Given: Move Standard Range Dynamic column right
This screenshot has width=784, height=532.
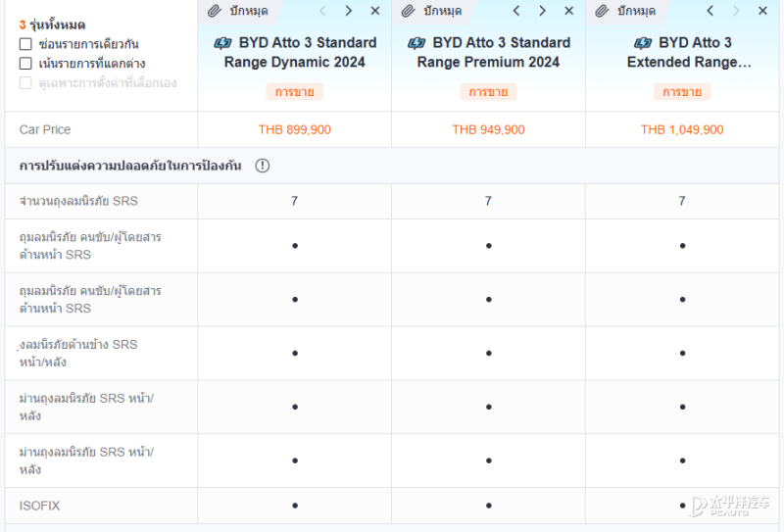Looking at the screenshot, I should coord(349,11).
